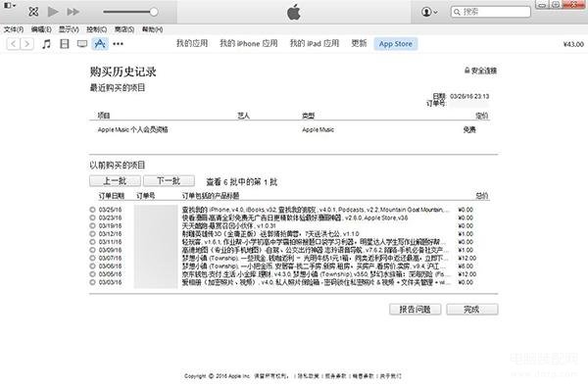This screenshot has height=387, width=588.
Task: Select the 03/11/16 order radio button
Action: point(92,242)
